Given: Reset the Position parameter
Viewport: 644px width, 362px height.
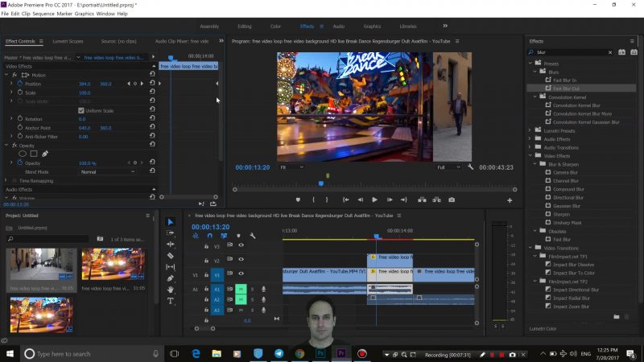Looking at the screenshot, I should pyautogui.click(x=152, y=84).
